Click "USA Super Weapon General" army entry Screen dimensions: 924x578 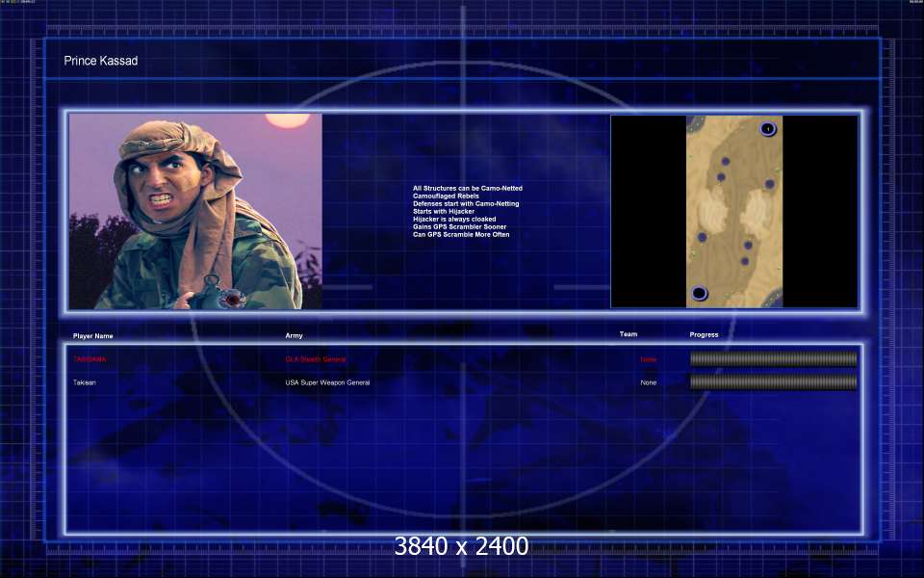pyautogui.click(x=327, y=382)
